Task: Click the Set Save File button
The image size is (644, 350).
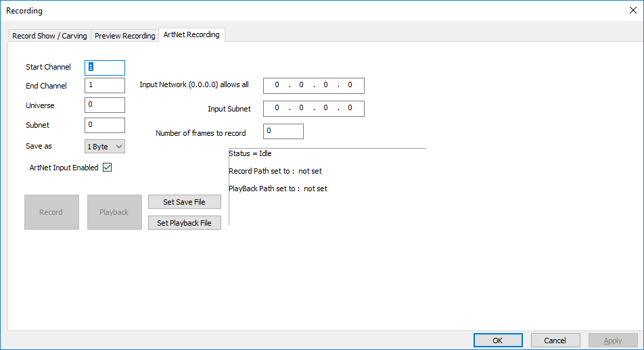Action: (185, 202)
